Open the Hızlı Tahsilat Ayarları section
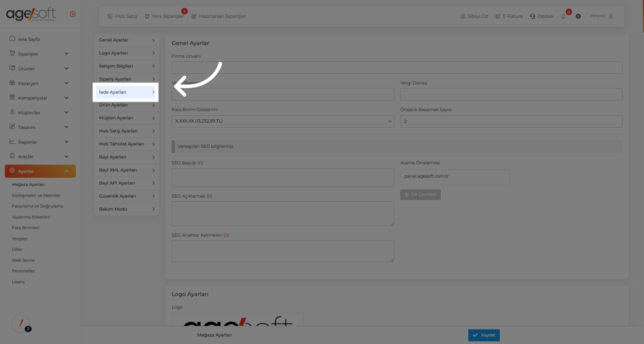The width and height of the screenshot is (644, 344). tap(127, 144)
